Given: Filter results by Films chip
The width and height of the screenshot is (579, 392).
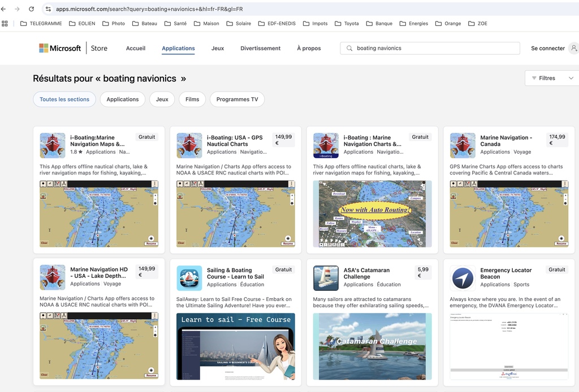Looking at the screenshot, I should pyautogui.click(x=192, y=99).
